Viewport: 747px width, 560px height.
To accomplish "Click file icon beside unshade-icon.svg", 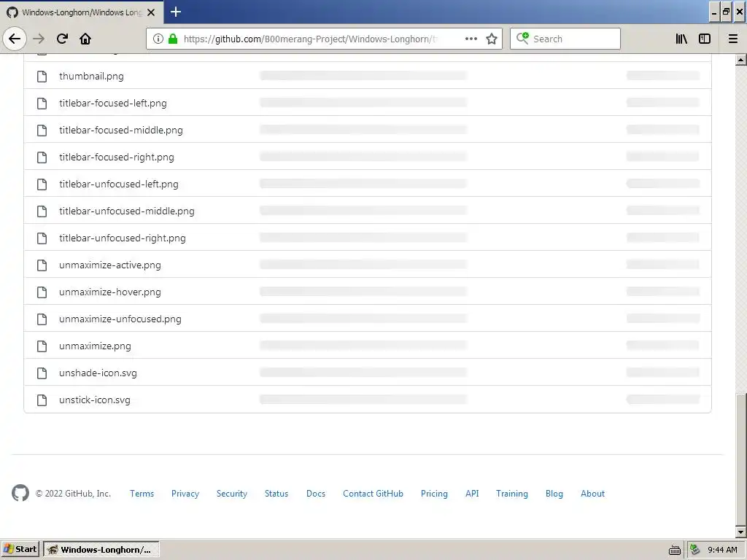I will click(42, 373).
